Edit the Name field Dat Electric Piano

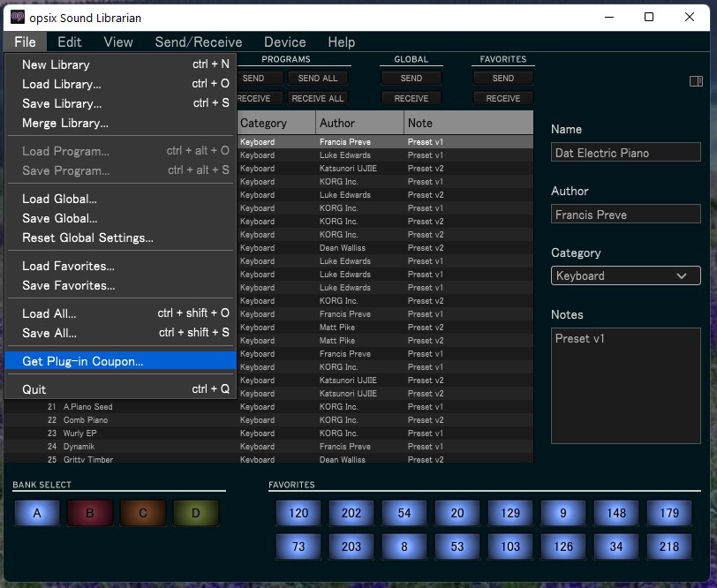click(x=625, y=153)
